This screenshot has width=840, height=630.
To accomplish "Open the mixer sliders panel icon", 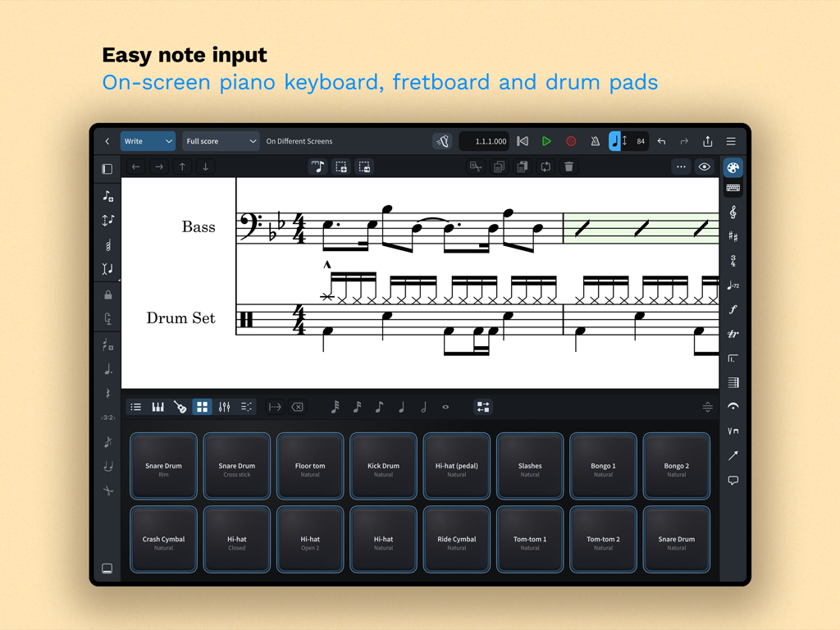I will 224,406.
